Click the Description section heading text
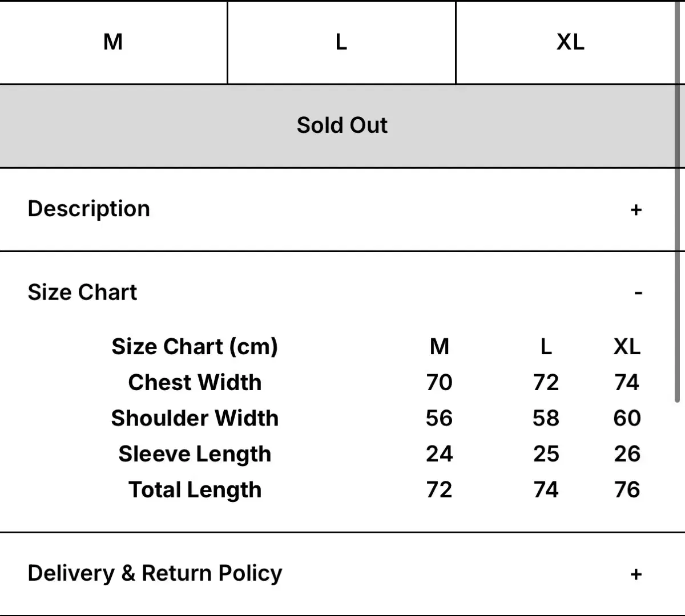The width and height of the screenshot is (685, 616). [x=89, y=209]
